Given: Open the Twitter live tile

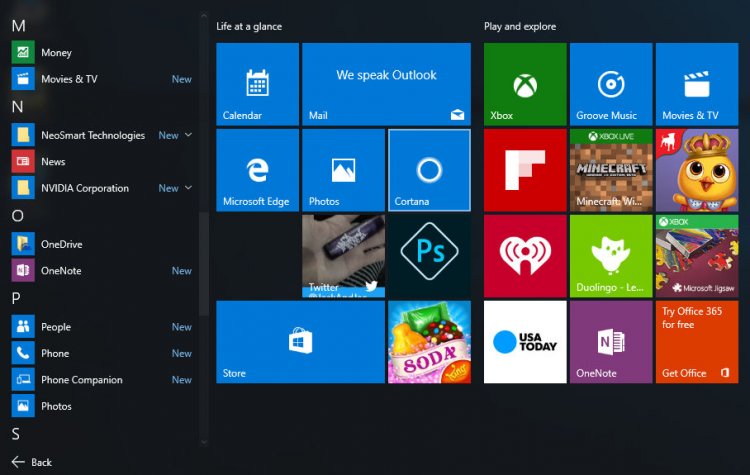Looking at the screenshot, I should (x=343, y=256).
